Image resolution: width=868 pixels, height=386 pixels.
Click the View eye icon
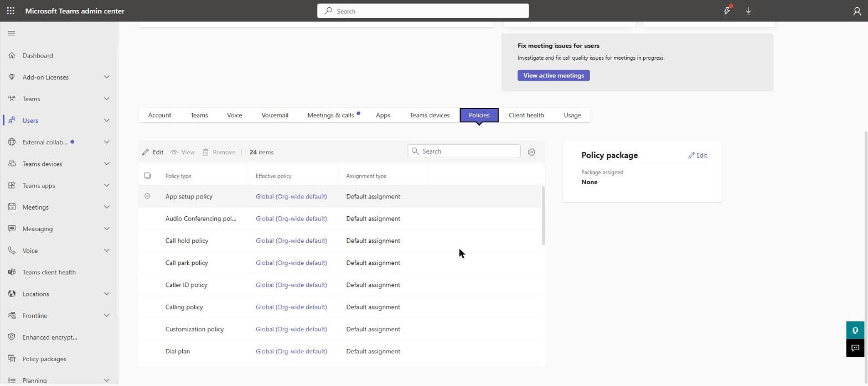click(174, 152)
